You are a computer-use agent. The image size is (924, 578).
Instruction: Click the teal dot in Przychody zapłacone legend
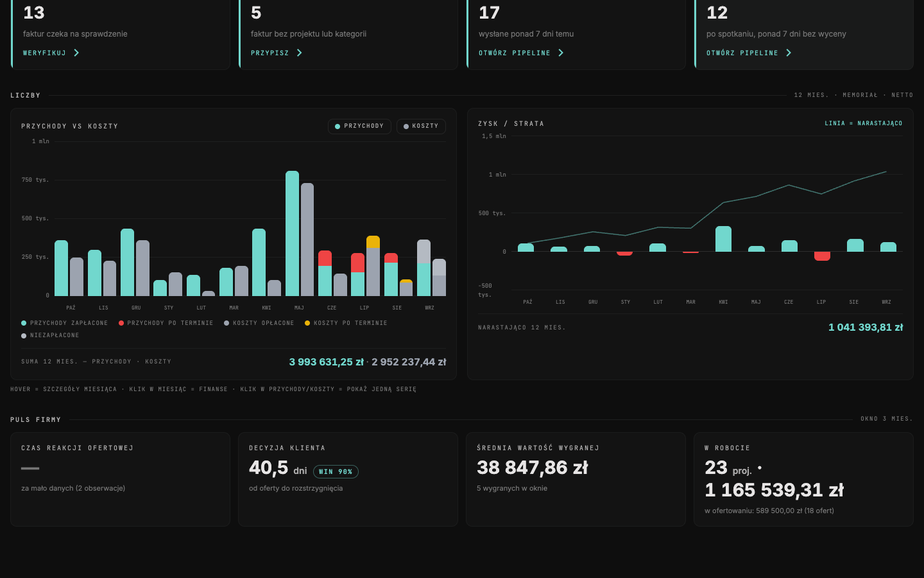pos(24,323)
